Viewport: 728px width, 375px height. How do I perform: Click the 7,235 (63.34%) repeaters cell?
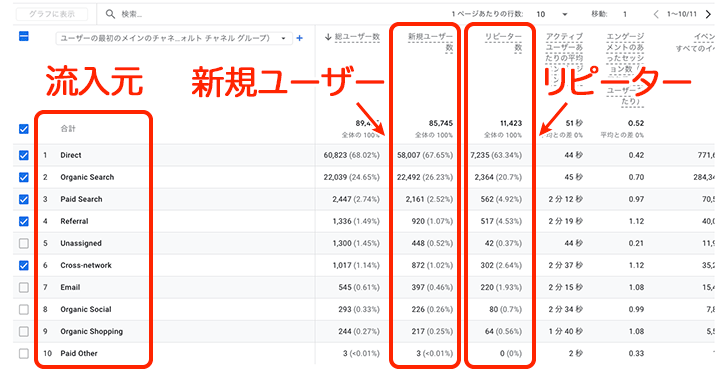tap(496, 155)
